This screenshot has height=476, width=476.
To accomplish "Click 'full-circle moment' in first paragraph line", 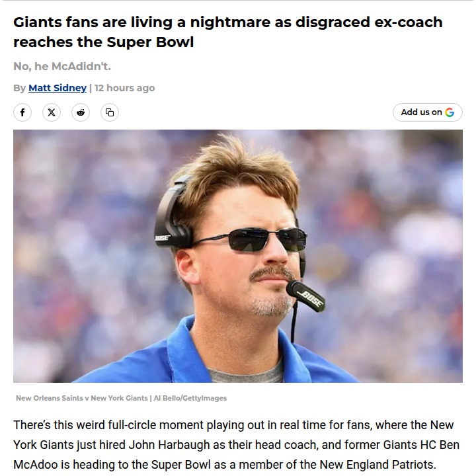I will click(x=156, y=425).
